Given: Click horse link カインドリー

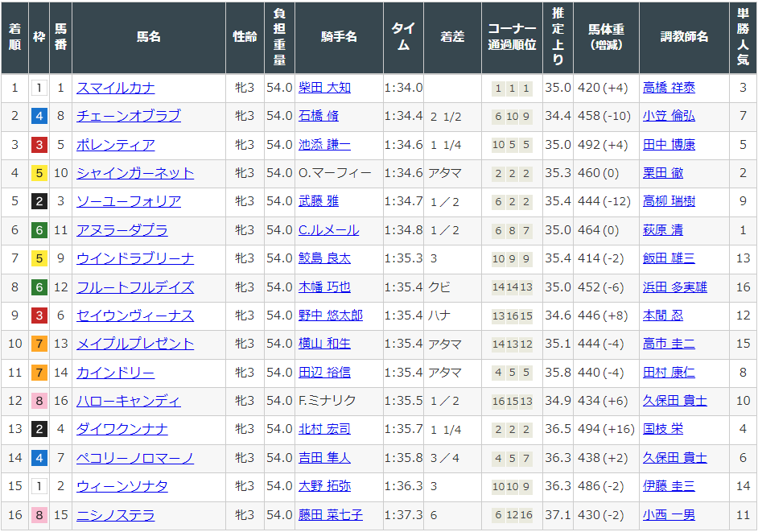Looking at the screenshot, I should tap(116, 373).
